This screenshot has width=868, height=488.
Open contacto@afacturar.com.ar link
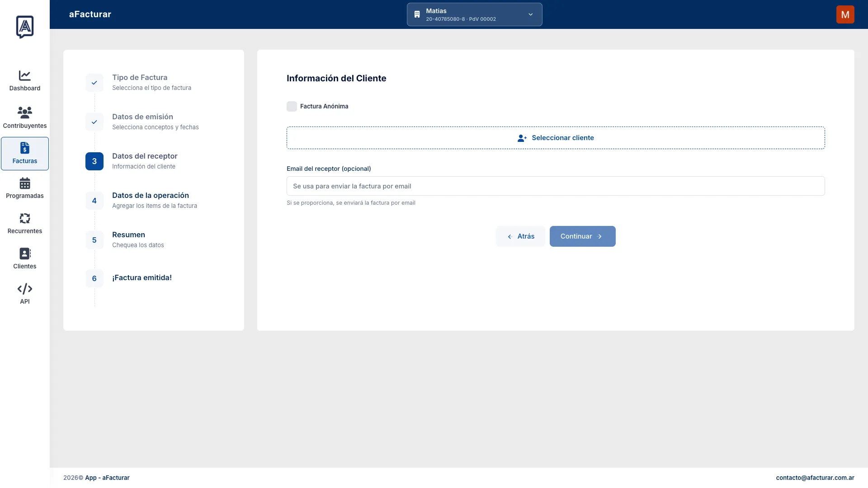(x=815, y=478)
